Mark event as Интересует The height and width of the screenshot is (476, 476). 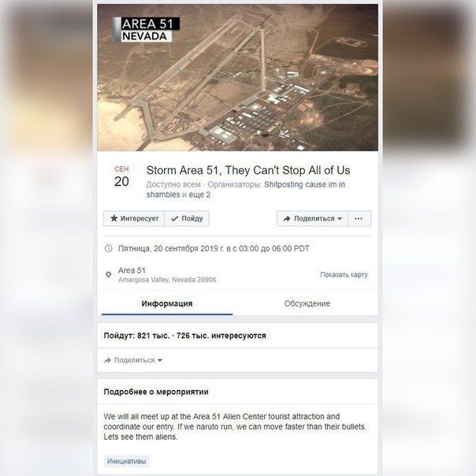click(134, 218)
